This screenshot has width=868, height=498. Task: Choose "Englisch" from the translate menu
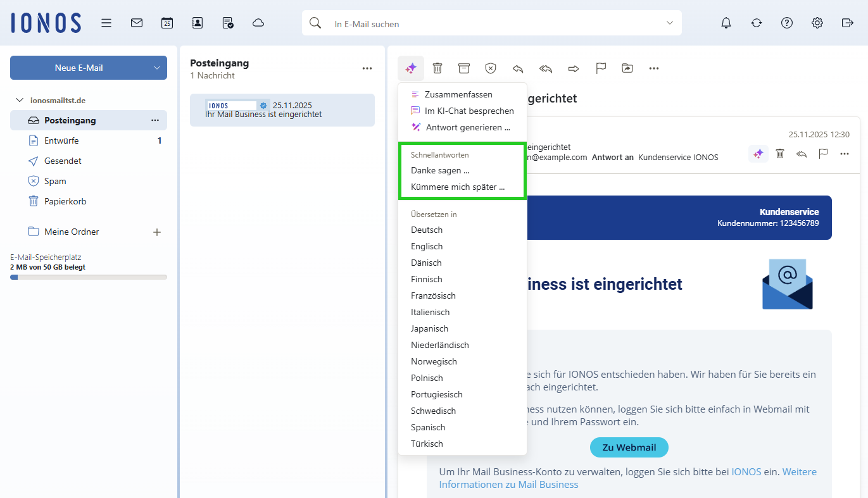point(426,246)
